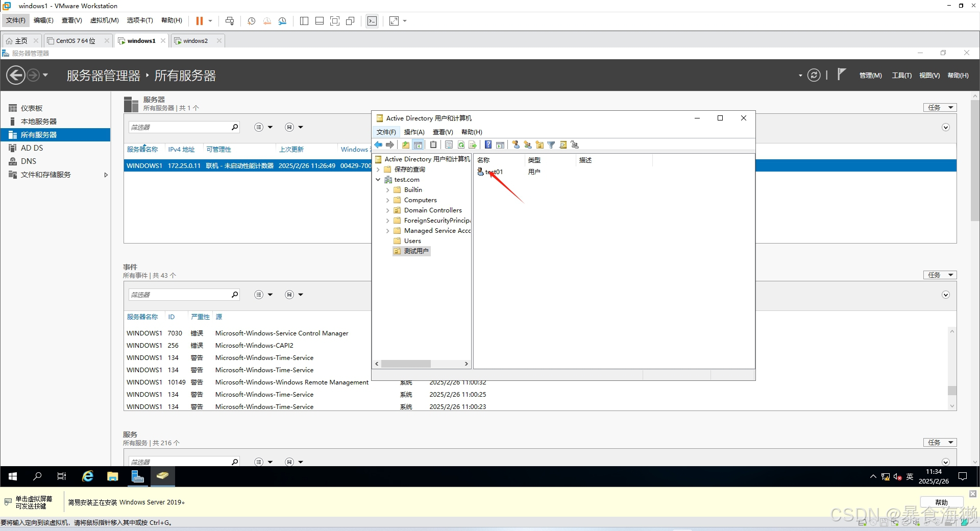Click Server Manager notifications flag icon

(x=842, y=75)
